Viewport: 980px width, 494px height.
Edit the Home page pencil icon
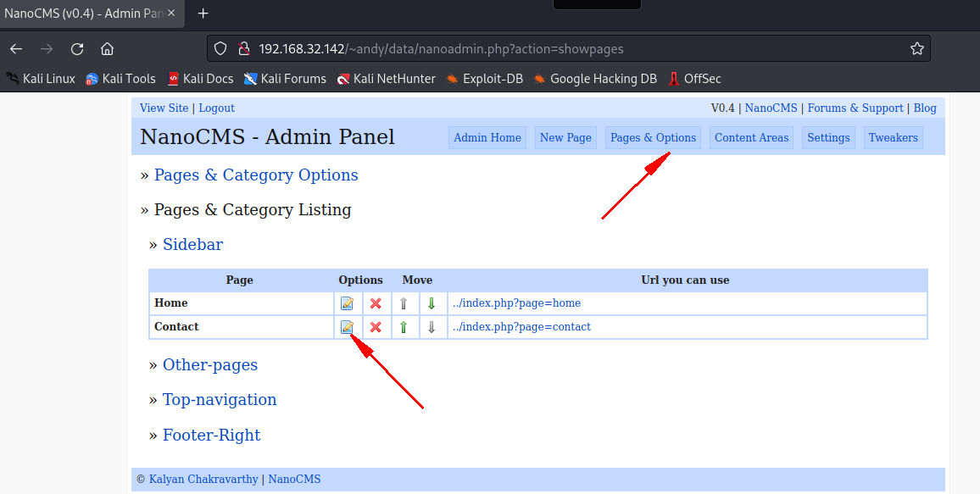click(x=347, y=303)
